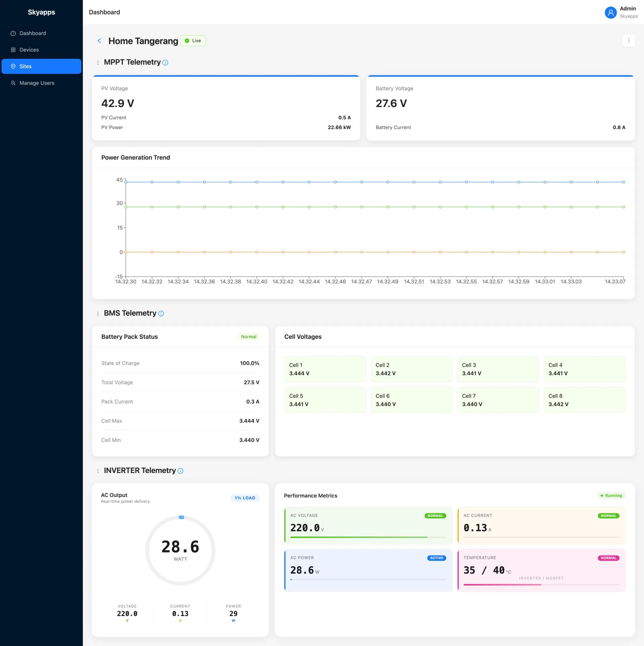This screenshot has width=644, height=646.
Task: Click the Battery Current value 0.8 A
Action: [619, 128]
